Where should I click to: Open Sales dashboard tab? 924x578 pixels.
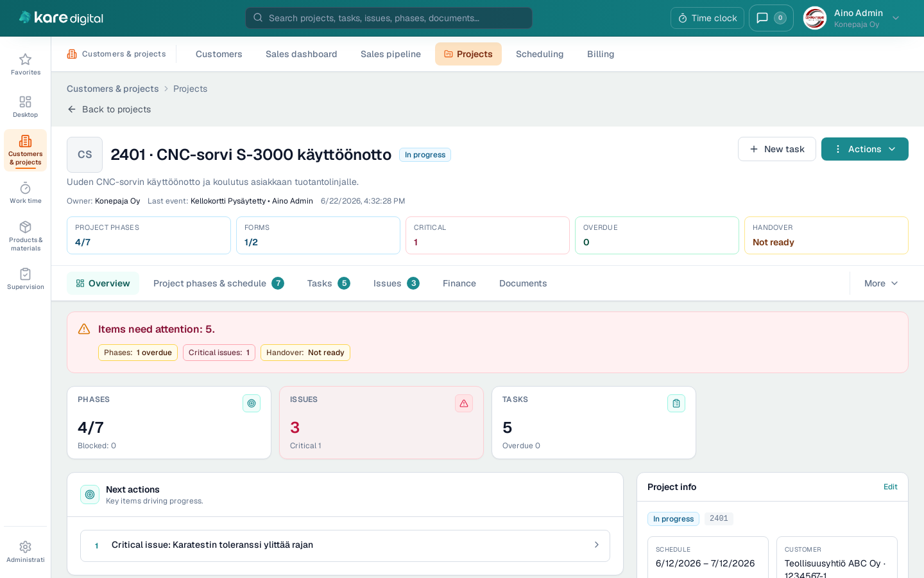[302, 54]
